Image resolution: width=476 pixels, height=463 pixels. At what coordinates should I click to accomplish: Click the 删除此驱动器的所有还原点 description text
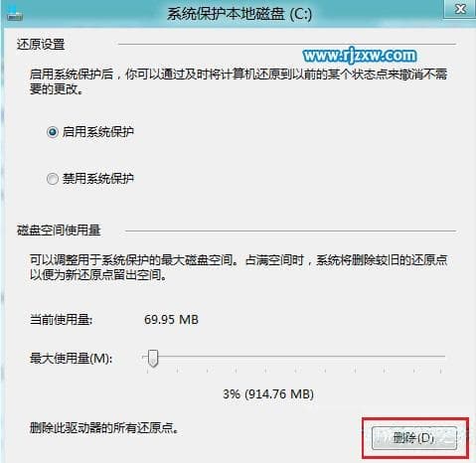click(x=104, y=428)
